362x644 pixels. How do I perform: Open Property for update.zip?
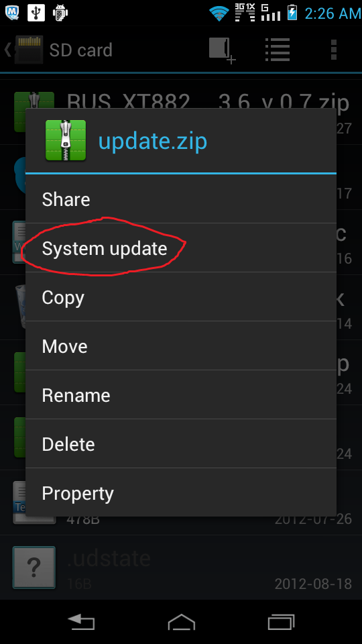[x=181, y=492]
